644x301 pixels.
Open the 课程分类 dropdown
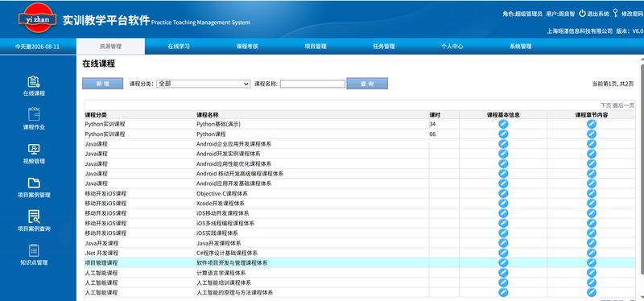click(204, 84)
